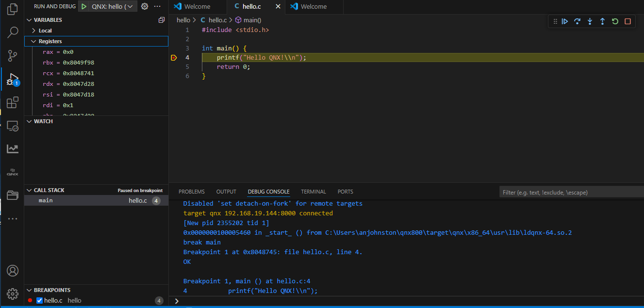Image resolution: width=644 pixels, height=308 pixels.
Task: Select the main frame in call stack
Action: point(96,200)
